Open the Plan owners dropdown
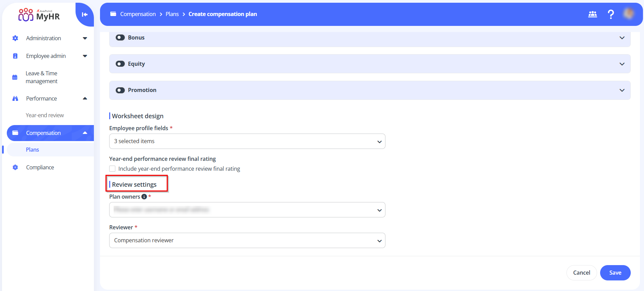 pos(247,210)
